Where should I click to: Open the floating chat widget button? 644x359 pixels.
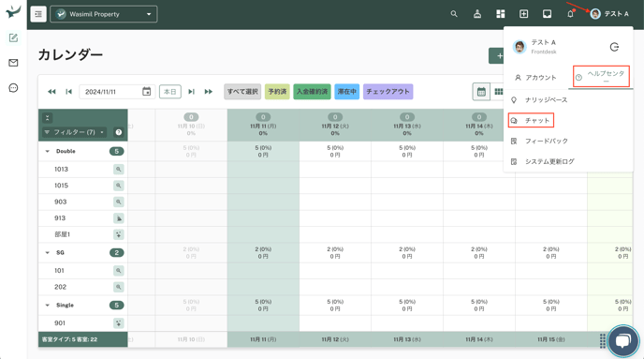pyautogui.click(x=623, y=341)
